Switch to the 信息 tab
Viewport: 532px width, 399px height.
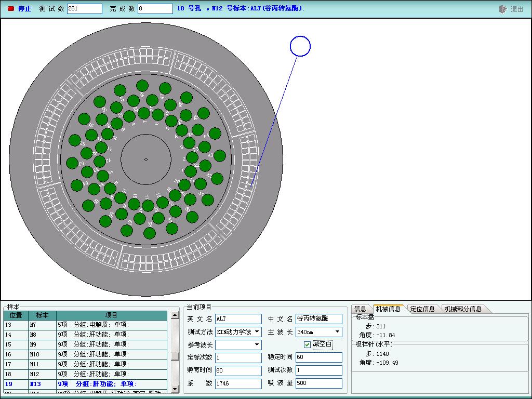click(x=361, y=309)
